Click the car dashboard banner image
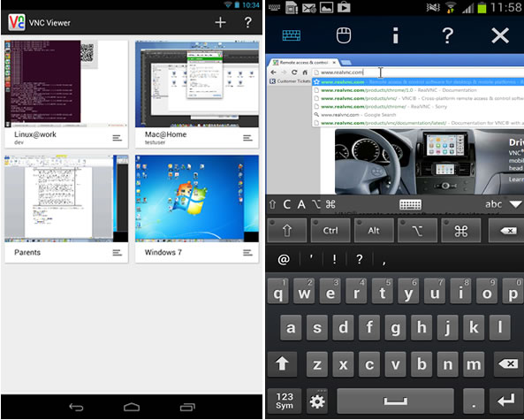Screen dimensions: 524x420 click(x=429, y=162)
